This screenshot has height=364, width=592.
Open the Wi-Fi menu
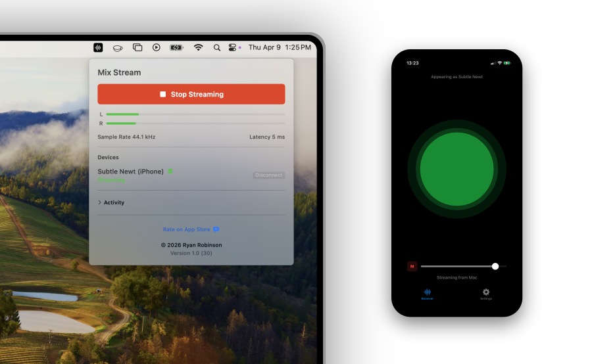pos(198,47)
